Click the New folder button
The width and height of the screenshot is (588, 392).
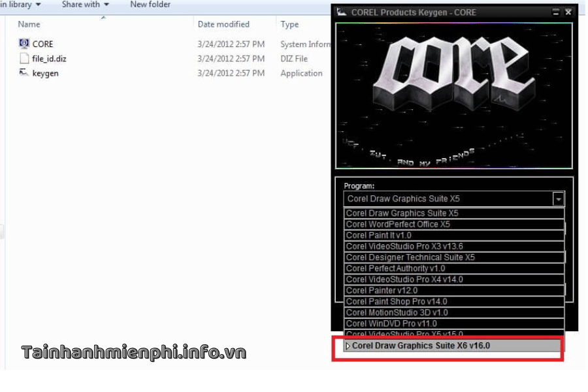[x=150, y=5]
